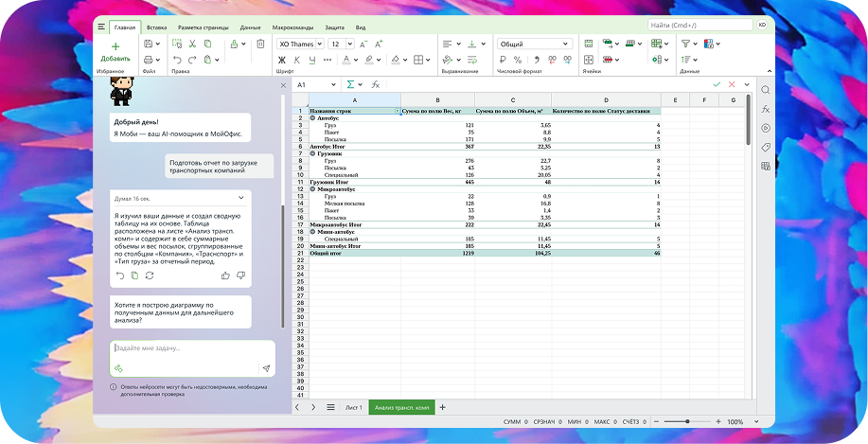This screenshot has width=868, height=444.
Task: Copy the AI assistant's response
Action: coord(133,275)
